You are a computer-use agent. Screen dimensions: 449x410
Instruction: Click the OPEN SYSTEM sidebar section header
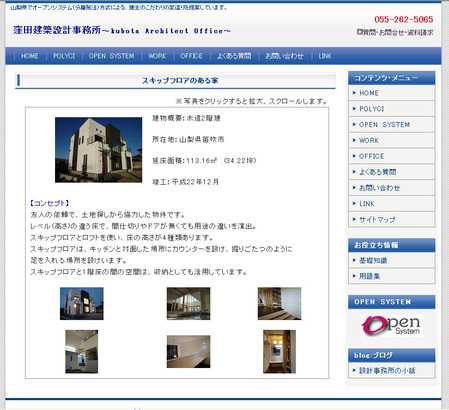(x=392, y=302)
